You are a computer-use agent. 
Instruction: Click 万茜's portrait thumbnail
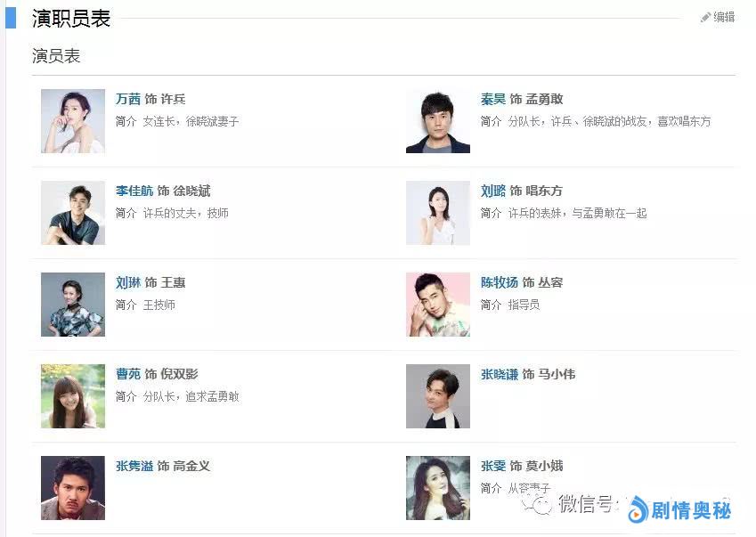73,121
